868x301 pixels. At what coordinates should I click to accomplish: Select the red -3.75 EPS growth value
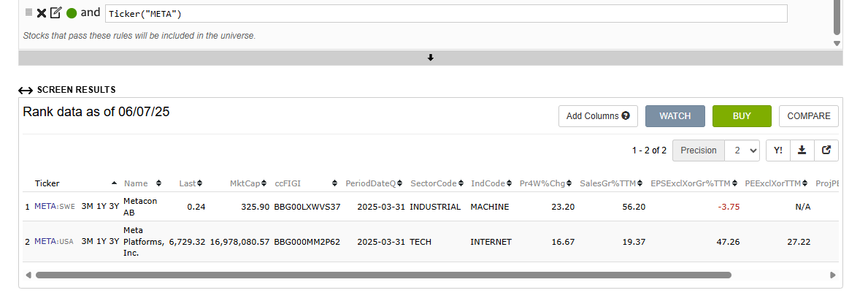729,207
